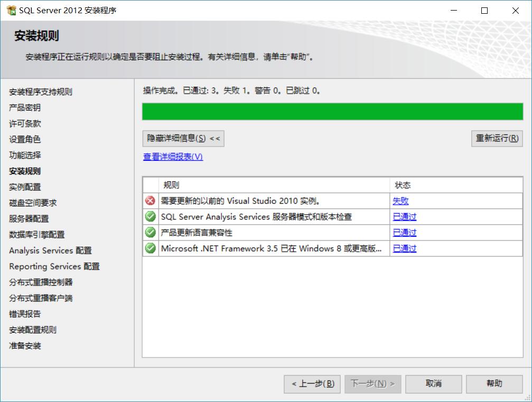
Task: Open 已通过 link for 产品更新语言兼容性
Action: coord(405,233)
